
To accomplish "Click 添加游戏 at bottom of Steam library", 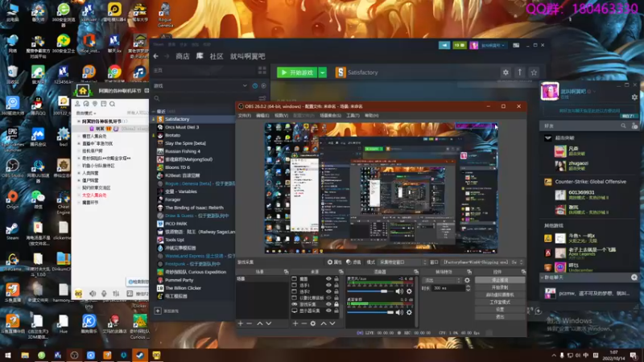I will (x=167, y=311).
